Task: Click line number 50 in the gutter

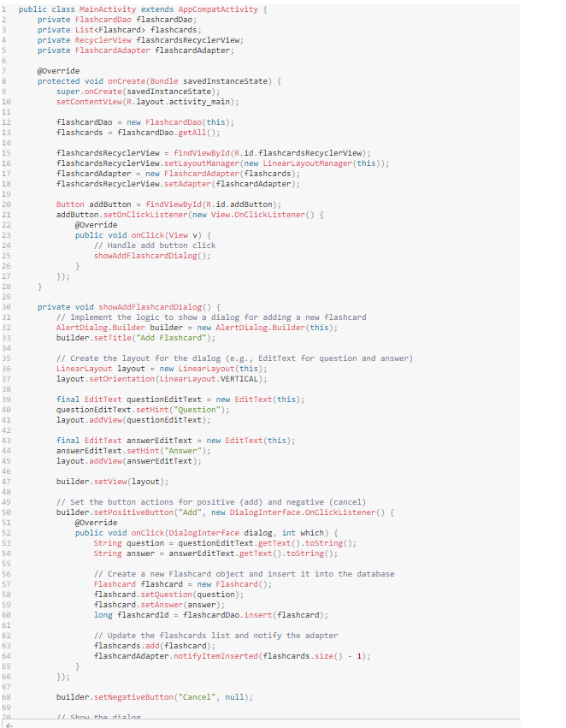Action: pyautogui.click(x=6, y=512)
